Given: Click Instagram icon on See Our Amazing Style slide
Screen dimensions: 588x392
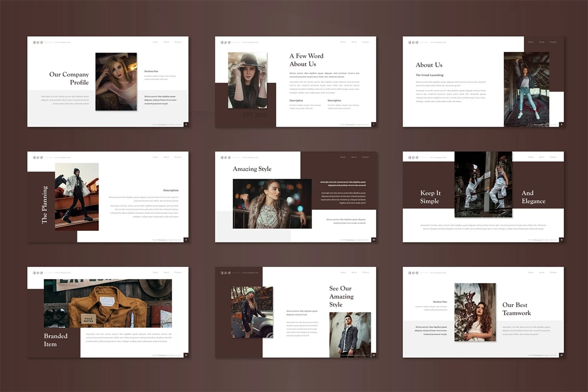Looking at the screenshot, I should 229,272.
